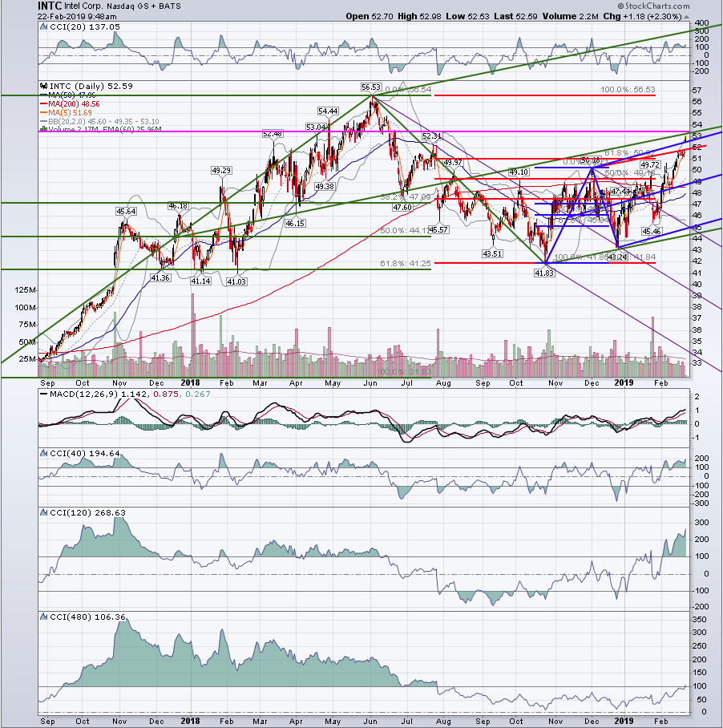Click the 54.44 price label

328,111
